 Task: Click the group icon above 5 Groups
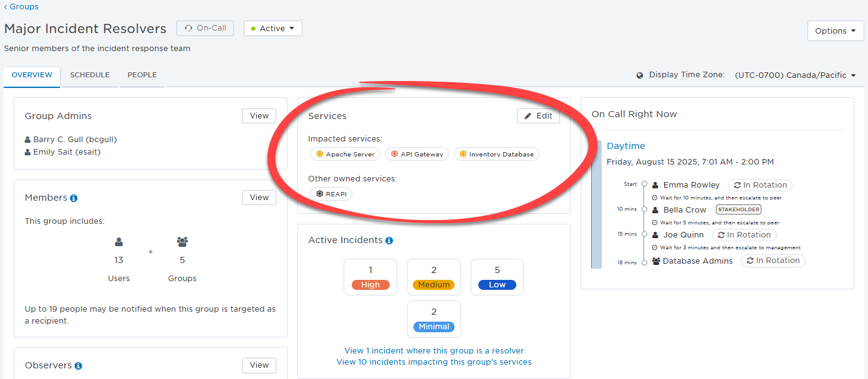coord(182,242)
